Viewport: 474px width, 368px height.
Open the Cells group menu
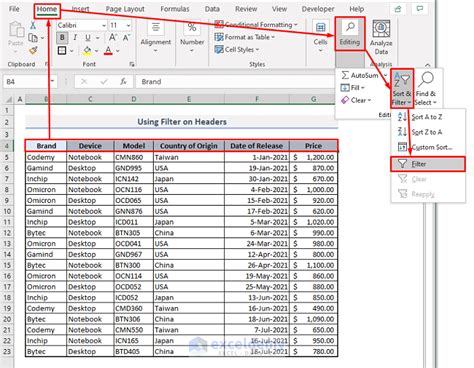(x=320, y=36)
